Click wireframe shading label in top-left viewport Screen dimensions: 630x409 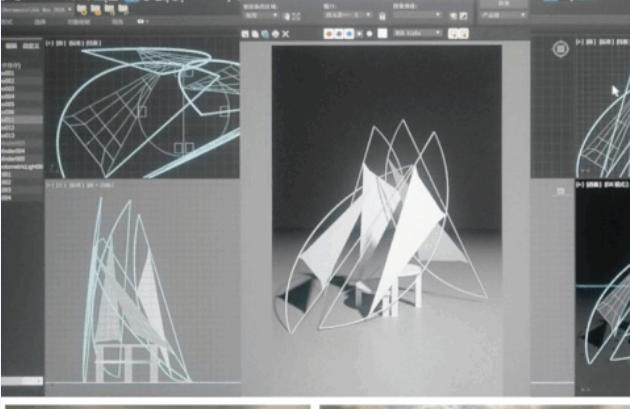[94, 43]
